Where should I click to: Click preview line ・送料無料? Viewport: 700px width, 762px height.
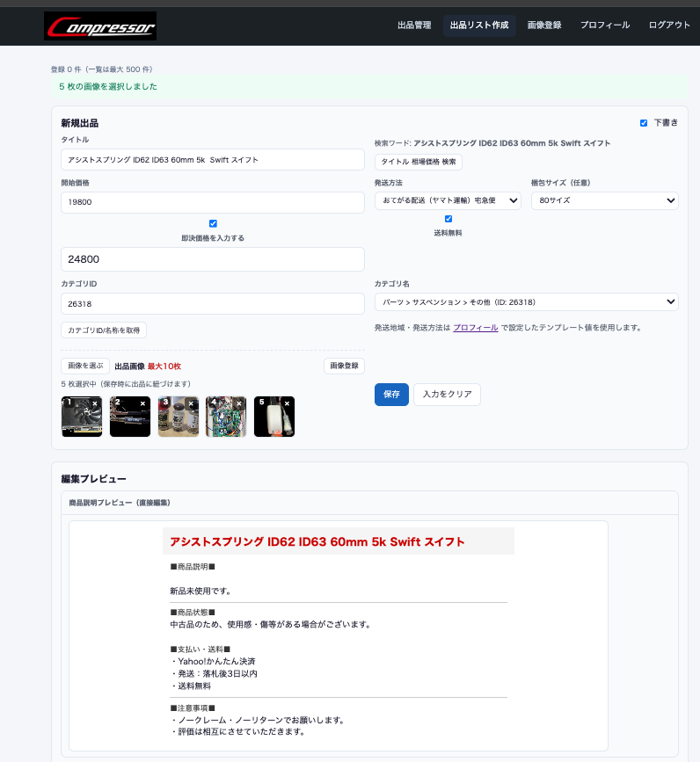tap(191, 686)
